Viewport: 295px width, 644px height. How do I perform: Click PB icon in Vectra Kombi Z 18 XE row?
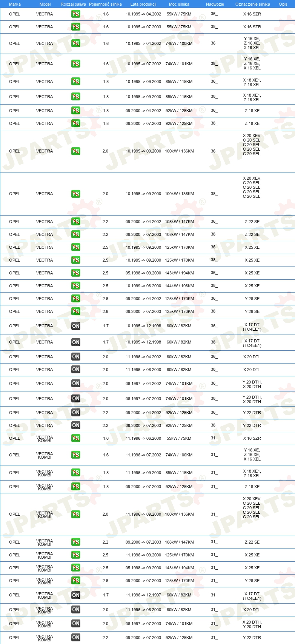(76, 487)
